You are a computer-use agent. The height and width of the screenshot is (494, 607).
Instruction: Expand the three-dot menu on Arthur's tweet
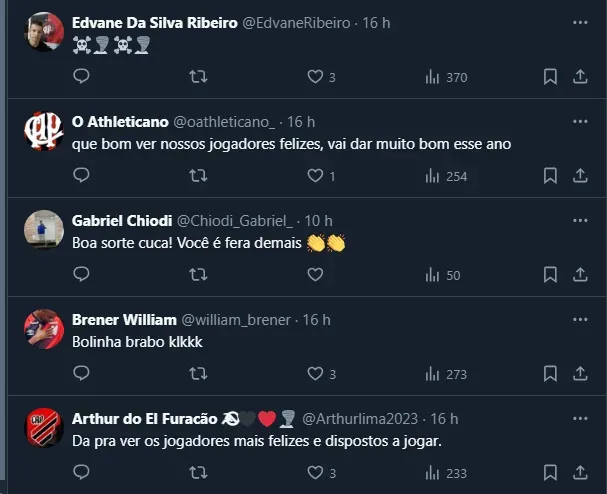[x=580, y=418]
